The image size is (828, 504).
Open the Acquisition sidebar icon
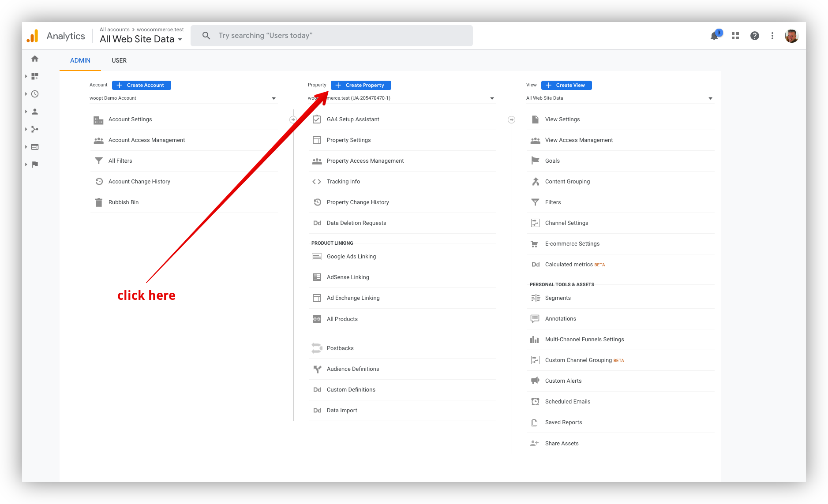click(x=35, y=129)
